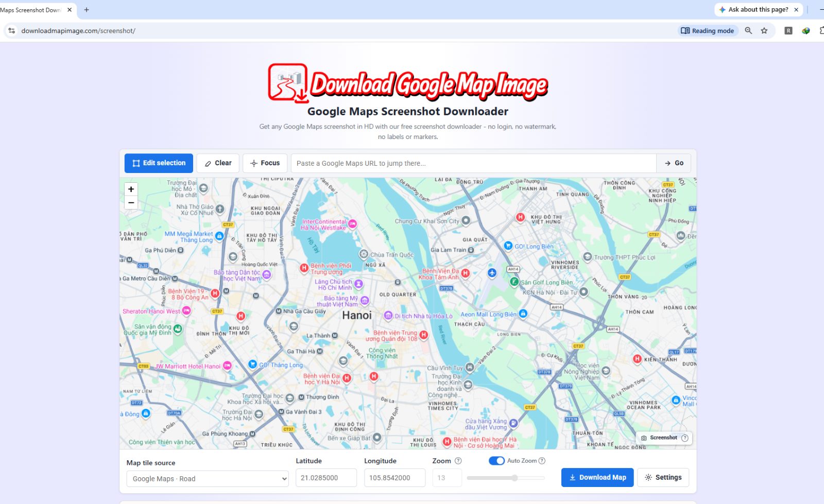Click the help icon beside Screenshot label
This screenshot has width=824, height=504.
(684, 438)
